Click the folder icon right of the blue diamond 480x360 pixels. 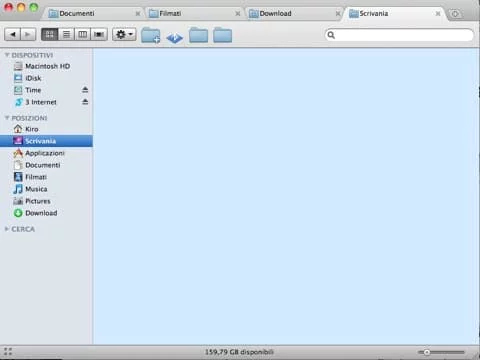point(199,35)
